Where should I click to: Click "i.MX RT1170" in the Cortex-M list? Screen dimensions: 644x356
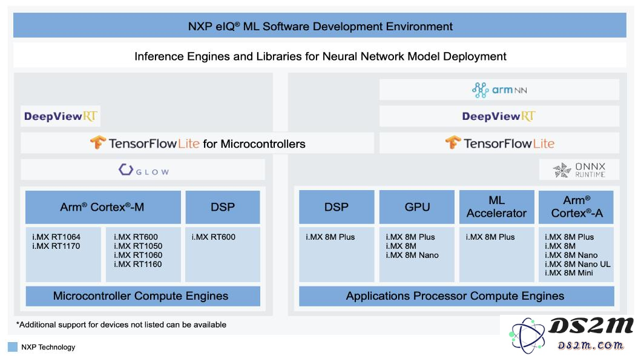click(56, 246)
